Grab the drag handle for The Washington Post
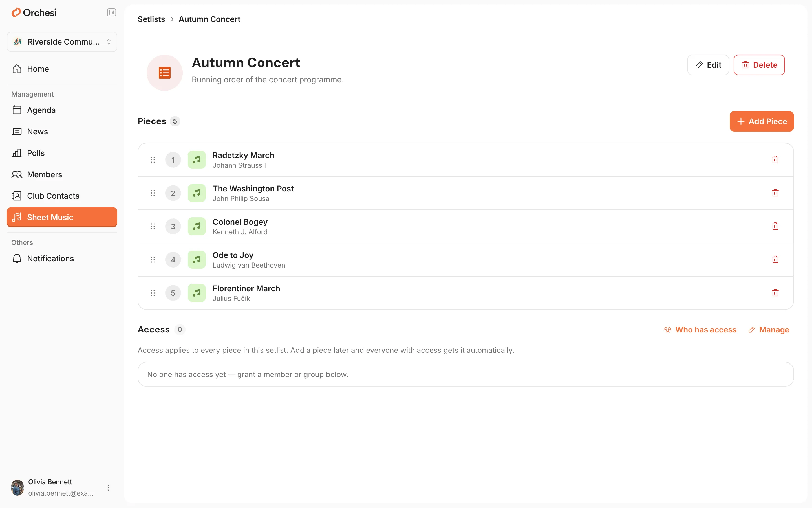 pos(153,193)
